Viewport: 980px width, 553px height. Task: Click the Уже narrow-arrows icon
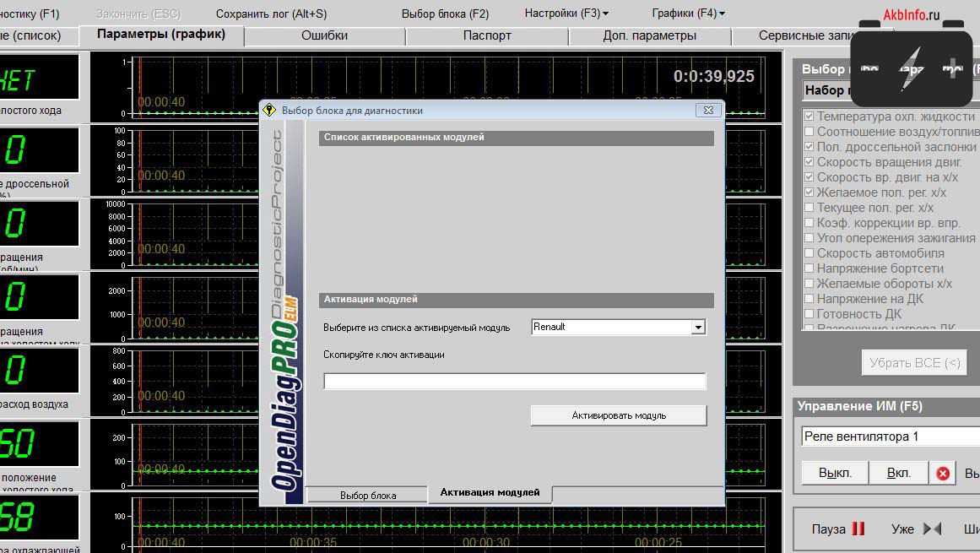932,529
